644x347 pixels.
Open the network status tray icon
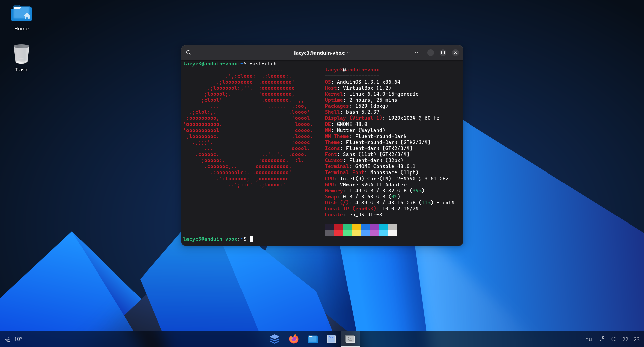coord(601,339)
